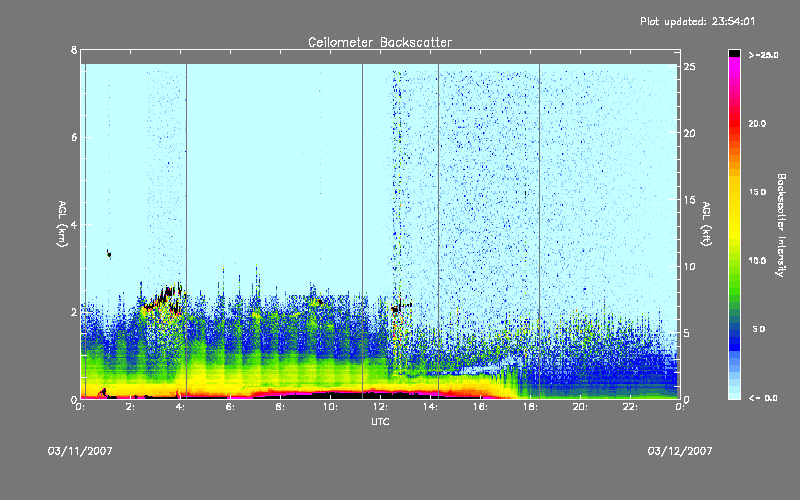Click the '<- 0.0' colorbar minimum label
Screen dimensions: 800x500
tap(764, 398)
